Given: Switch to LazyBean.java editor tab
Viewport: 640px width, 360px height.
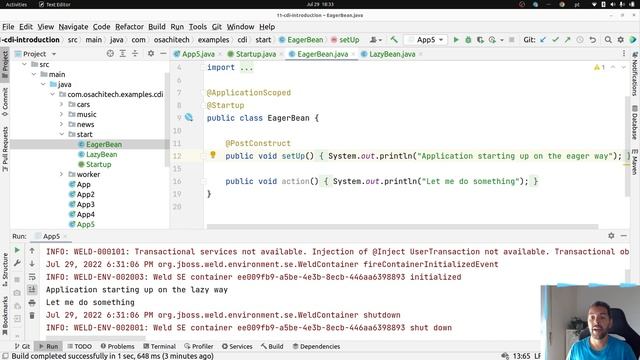Looking at the screenshot, I should (391, 54).
